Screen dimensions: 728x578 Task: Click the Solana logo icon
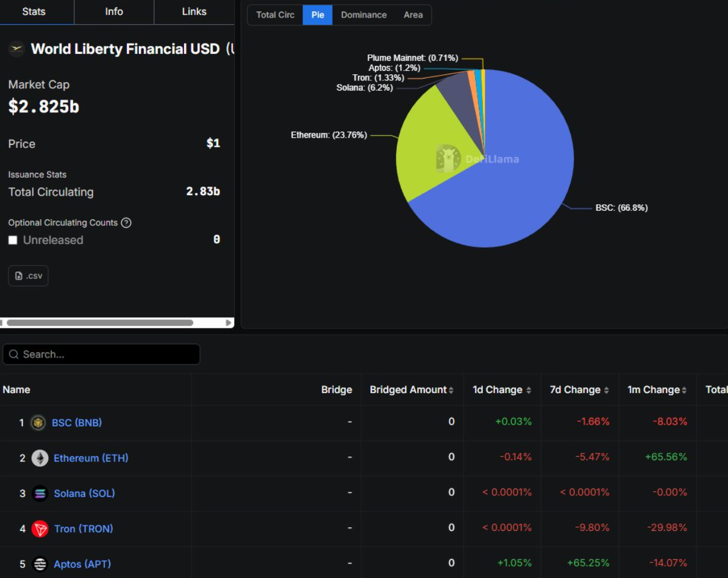40,493
